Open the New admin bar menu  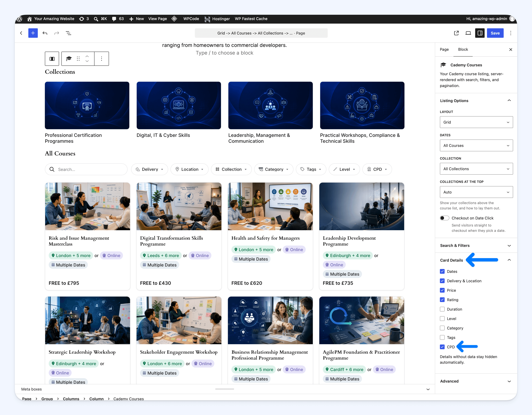point(137,19)
